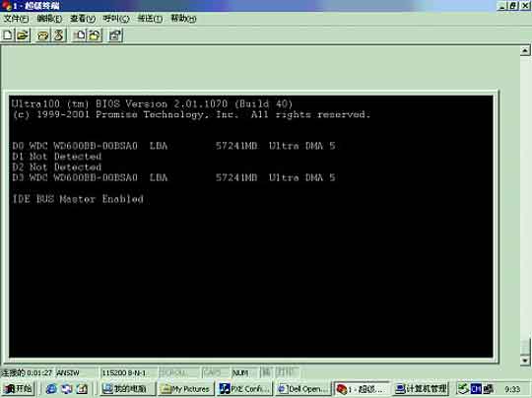Click the HyperTerminal title bar icon

click(x=6, y=6)
